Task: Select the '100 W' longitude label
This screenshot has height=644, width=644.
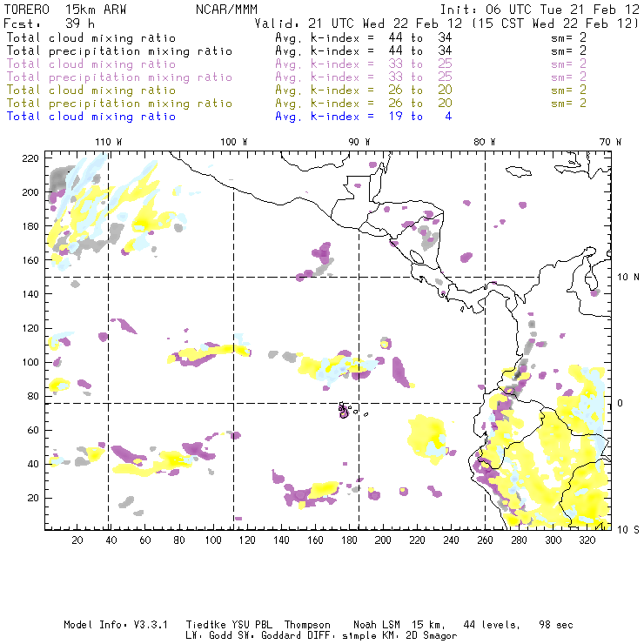Action: (234, 142)
